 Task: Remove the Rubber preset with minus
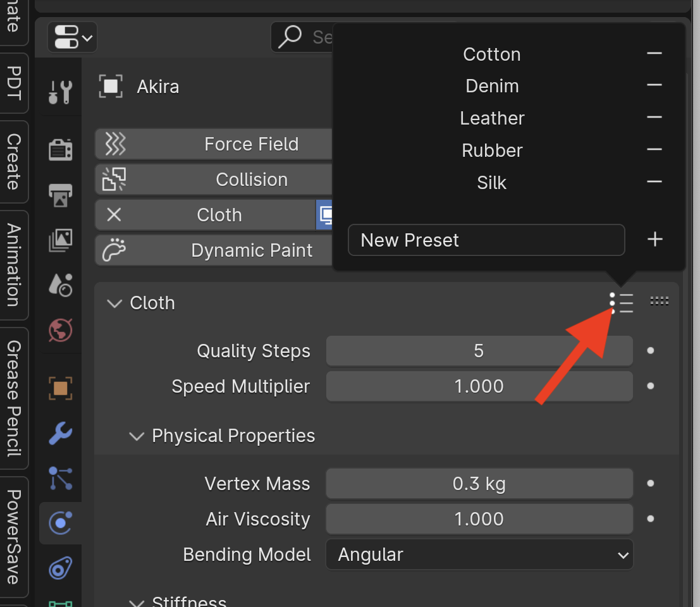coord(654,149)
